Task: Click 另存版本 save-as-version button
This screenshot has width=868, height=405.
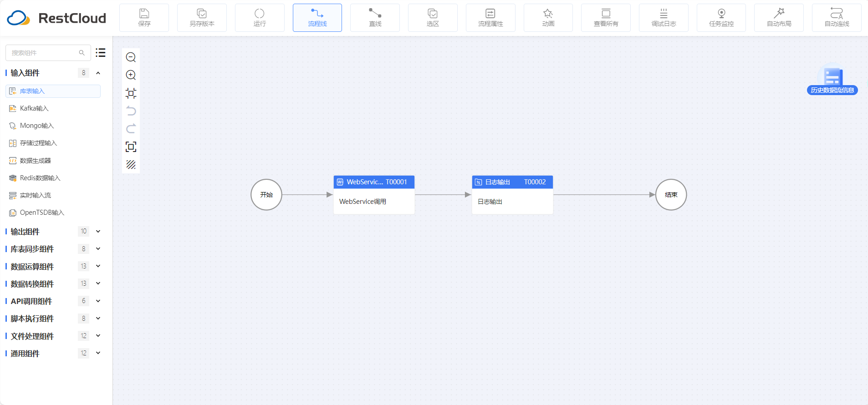Action: [202, 18]
